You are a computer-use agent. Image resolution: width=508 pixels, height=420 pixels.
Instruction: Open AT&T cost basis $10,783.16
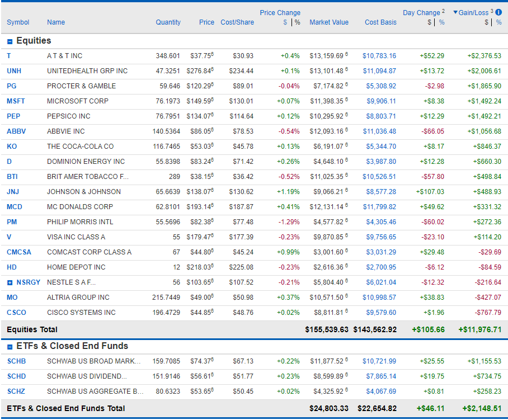tap(379, 56)
